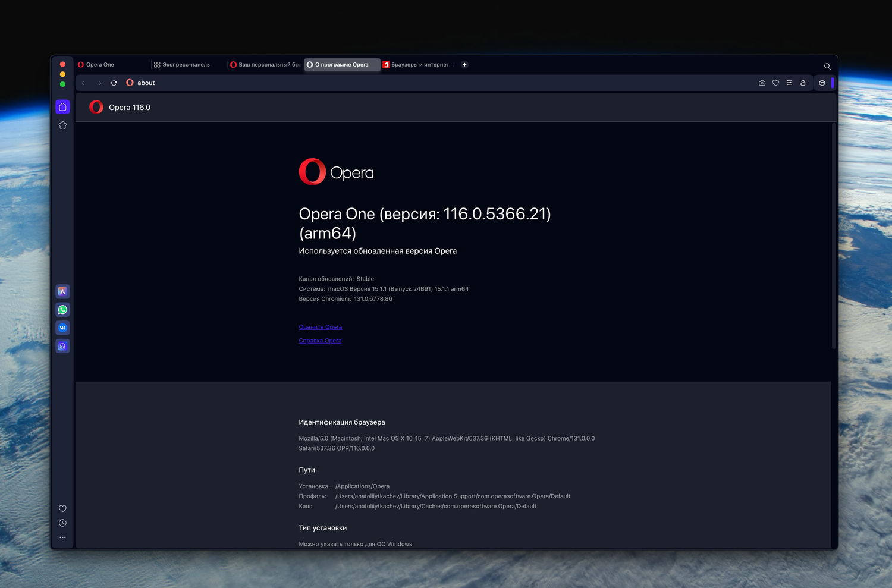
Task: Click the large Opera logo on the page
Action: 336,172
